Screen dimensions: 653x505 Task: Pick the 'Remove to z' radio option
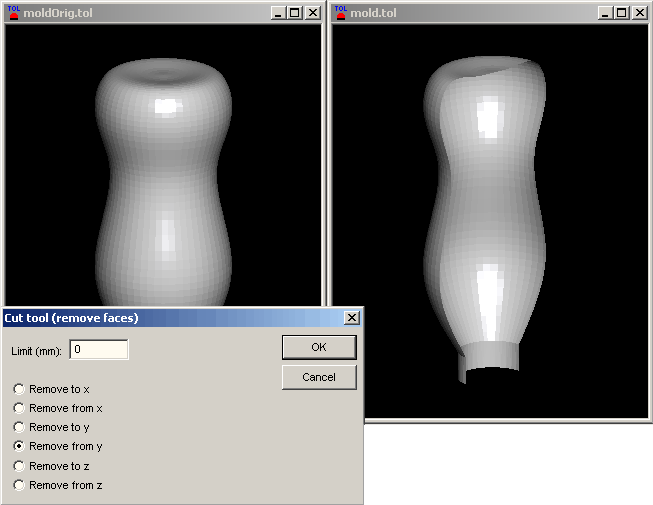click(x=19, y=466)
